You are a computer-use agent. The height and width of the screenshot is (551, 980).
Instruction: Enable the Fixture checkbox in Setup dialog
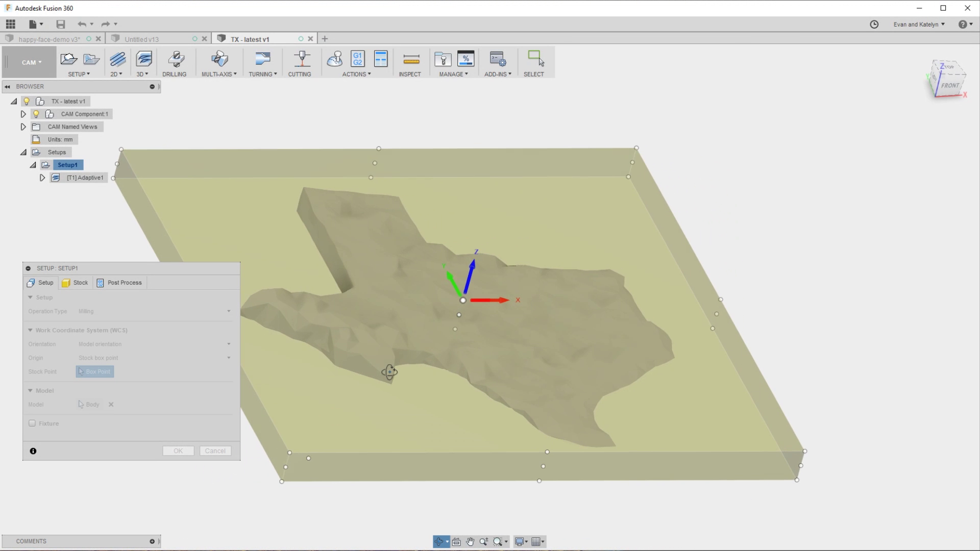tap(31, 423)
